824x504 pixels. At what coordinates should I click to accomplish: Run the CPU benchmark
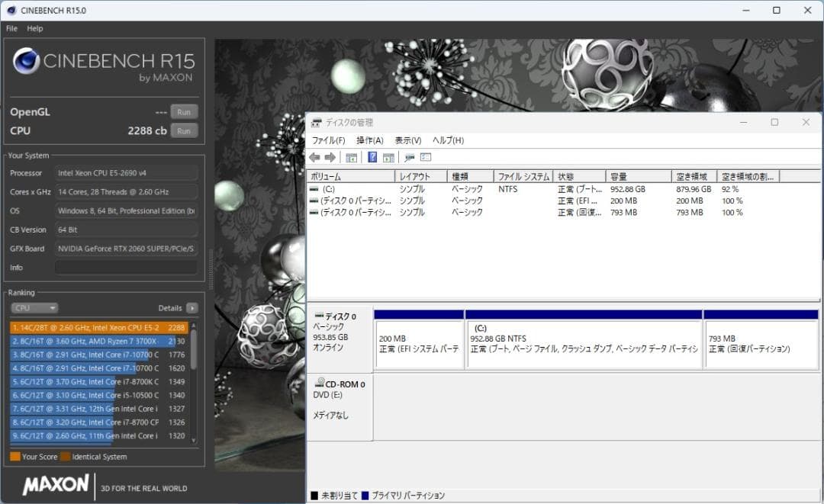(x=183, y=130)
